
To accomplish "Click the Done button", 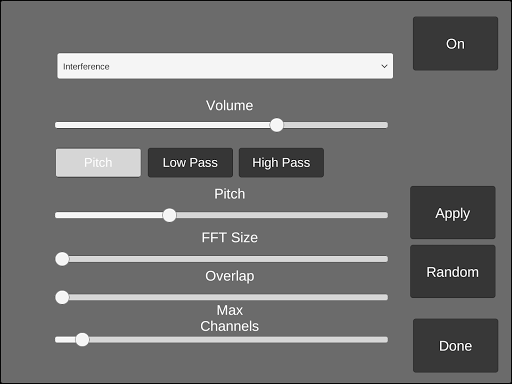I will coord(455,346).
